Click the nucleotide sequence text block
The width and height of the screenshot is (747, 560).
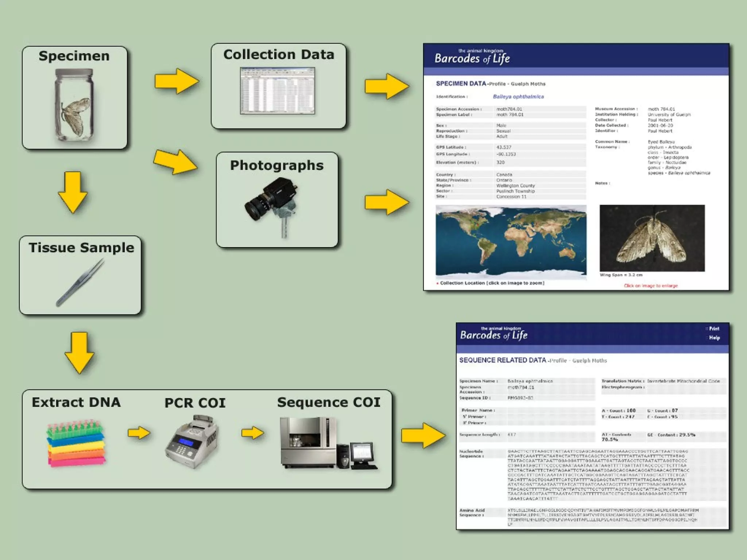[x=597, y=475]
